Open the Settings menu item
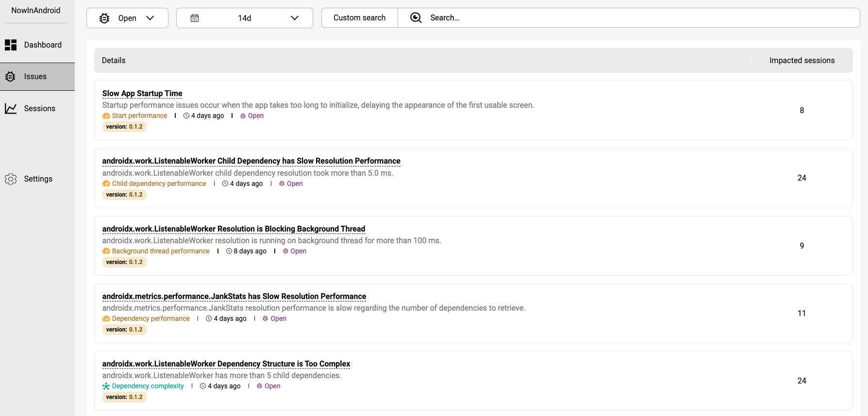868x416 pixels. [38, 179]
